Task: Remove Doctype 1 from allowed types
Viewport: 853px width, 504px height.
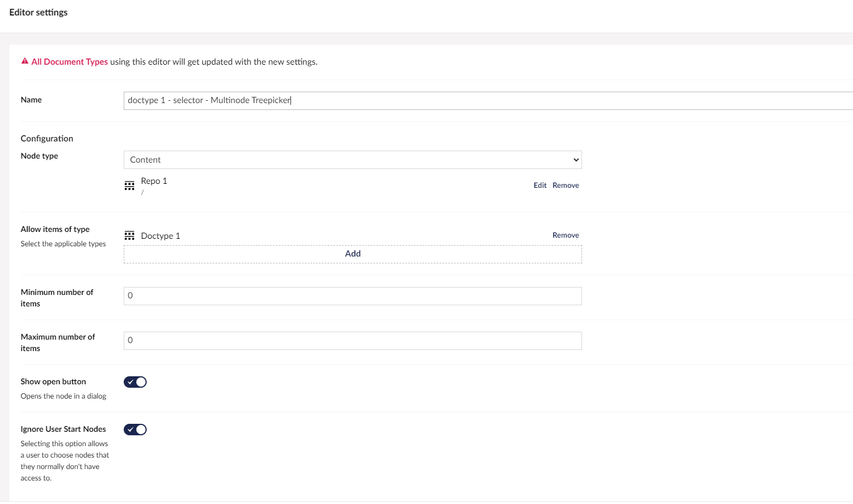Action: [565, 235]
